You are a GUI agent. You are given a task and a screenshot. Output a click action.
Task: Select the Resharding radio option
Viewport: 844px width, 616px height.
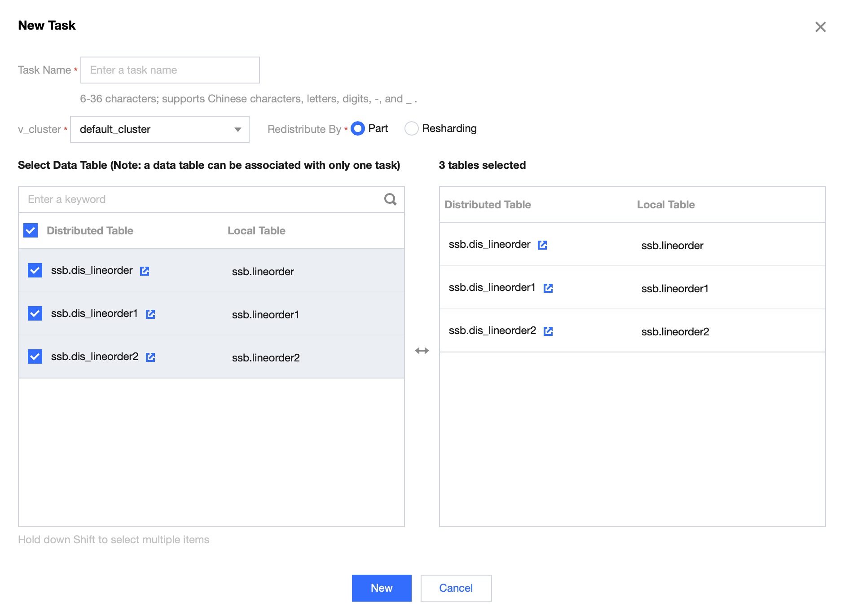point(411,129)
